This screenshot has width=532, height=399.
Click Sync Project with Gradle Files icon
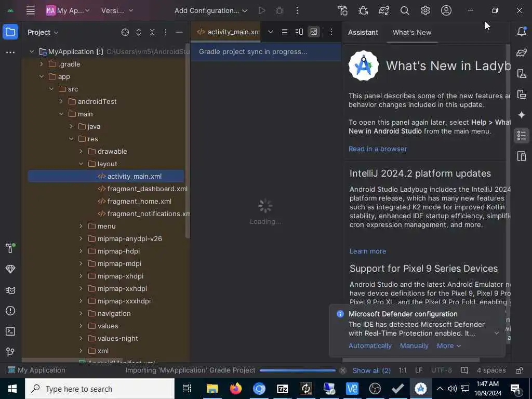tap(384, 10)
